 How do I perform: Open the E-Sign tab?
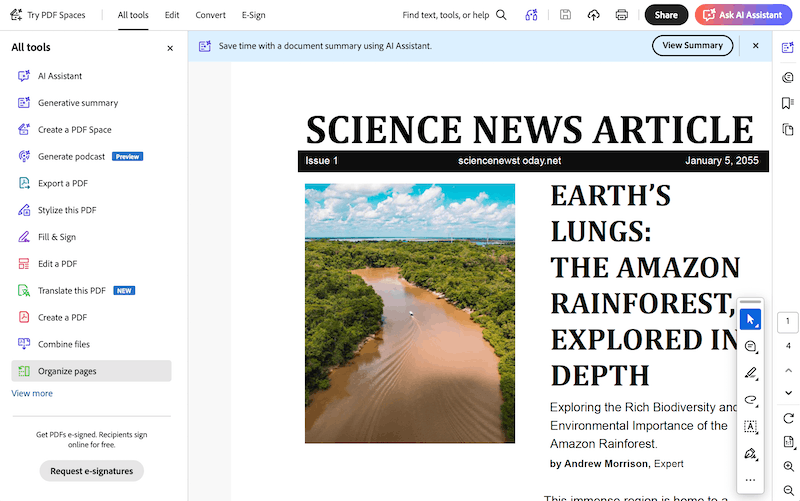click(x=254, y=15)
